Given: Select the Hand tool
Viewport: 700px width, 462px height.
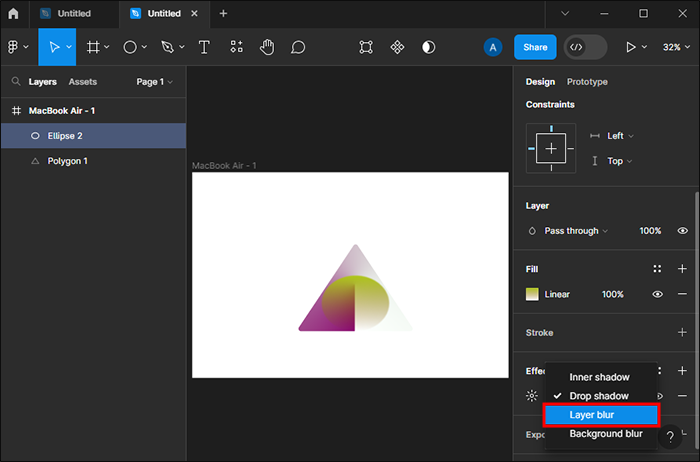Looking at the screenshot, I should click(x=267, y=47).
